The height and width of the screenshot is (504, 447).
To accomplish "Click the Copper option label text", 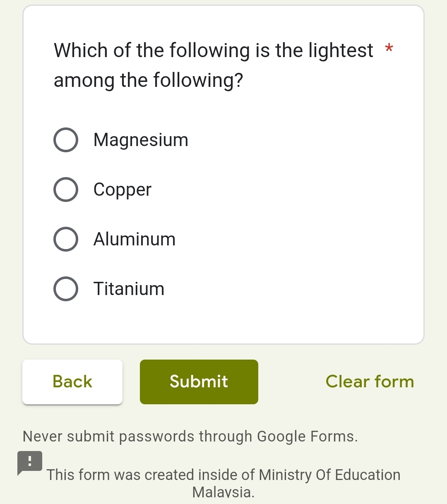I will (x=123, y=190).
